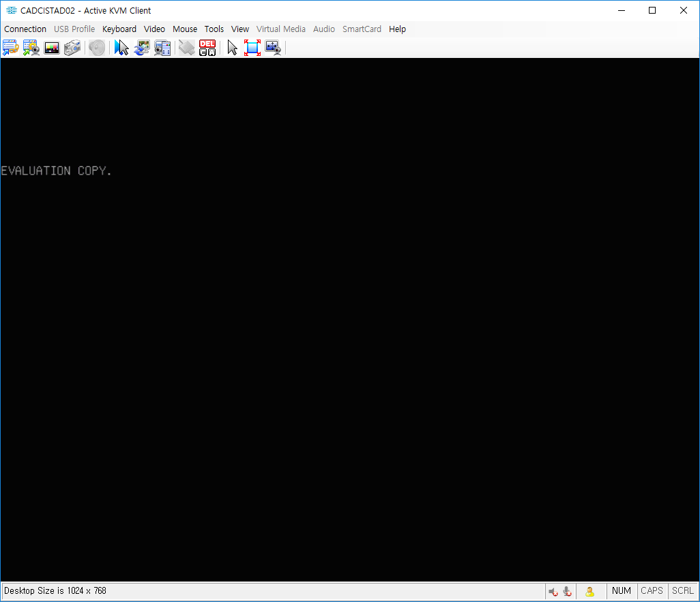Click the greyed-out smart card reader icon
The image size is (700, 602).
[x=187, y=47]
